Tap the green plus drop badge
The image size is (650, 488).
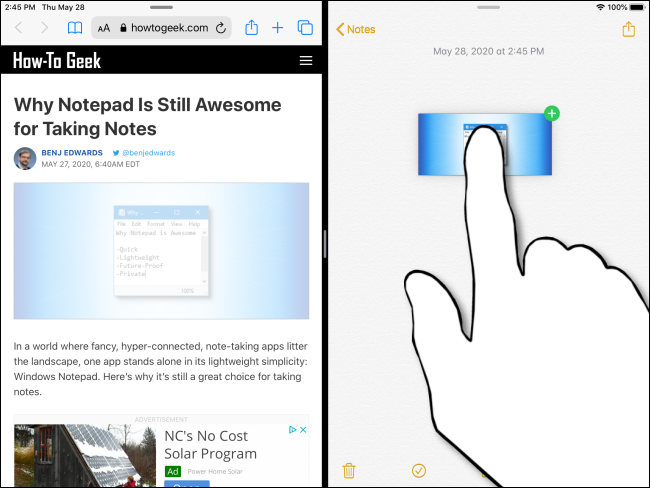[x=552, y=113]
